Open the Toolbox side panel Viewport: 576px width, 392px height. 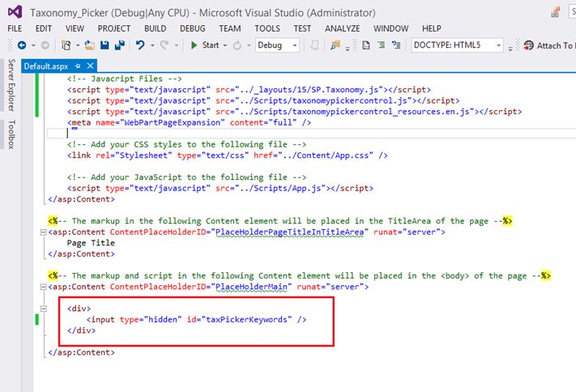coord(11,134)
